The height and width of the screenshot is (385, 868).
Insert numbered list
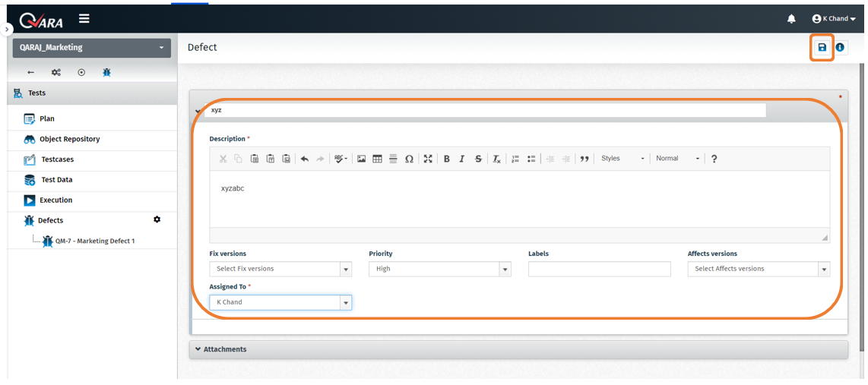515,159
